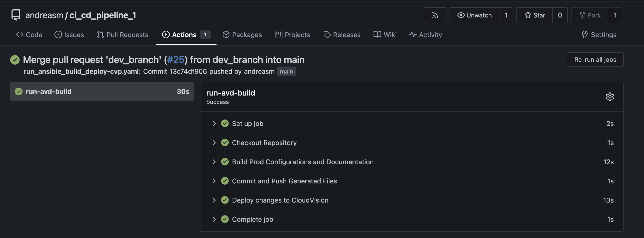Image resolution: width=644 pixels, height=238 pixels.
Task: Switch to the Issues tab
Action: click(69, 35)
